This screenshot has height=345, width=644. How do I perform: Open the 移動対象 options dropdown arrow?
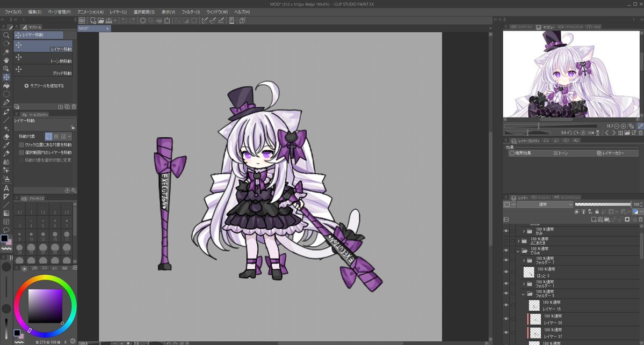click(69, 136)
